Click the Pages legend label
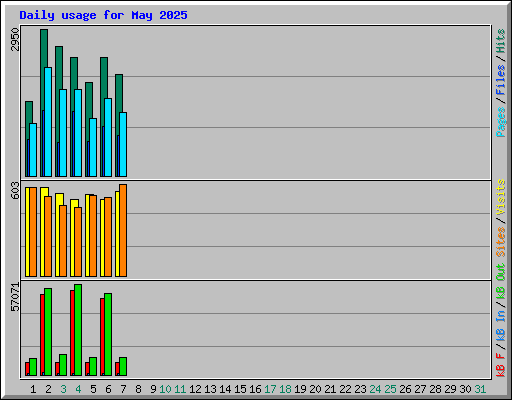Screen dimensions: 512x400 [501, 122]
